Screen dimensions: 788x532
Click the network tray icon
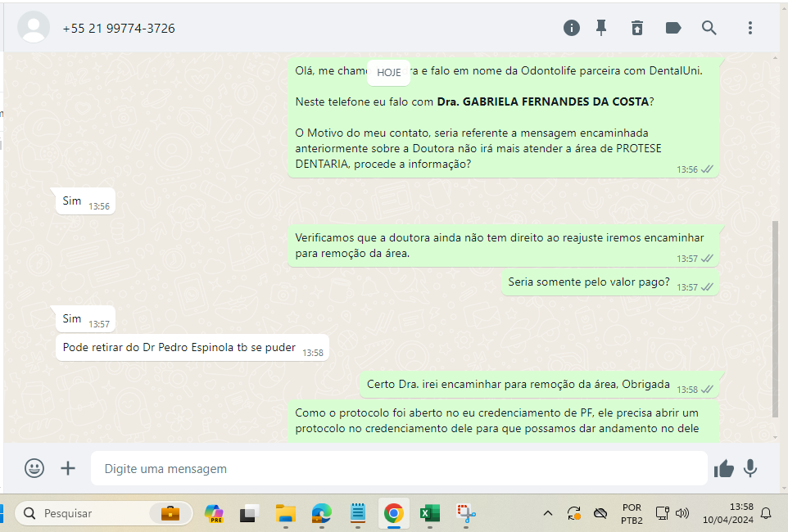click(663, 513)
